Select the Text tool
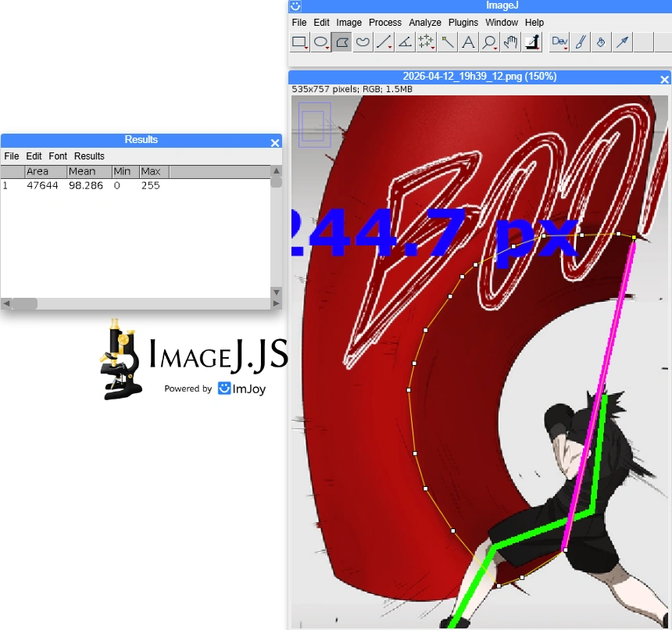 click(x=468, y=42)
